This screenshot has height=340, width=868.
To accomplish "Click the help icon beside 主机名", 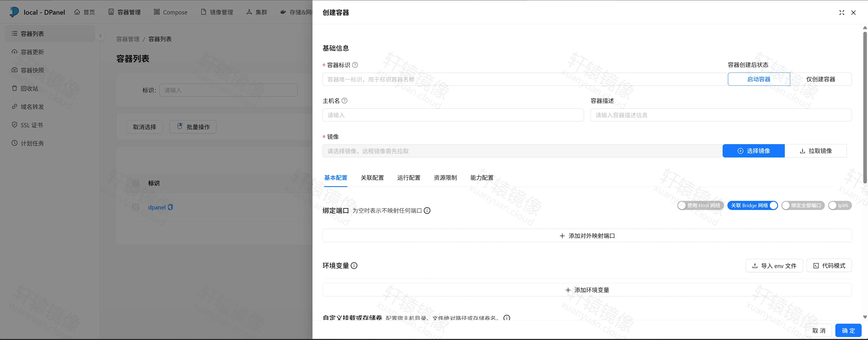I will 344,101.
